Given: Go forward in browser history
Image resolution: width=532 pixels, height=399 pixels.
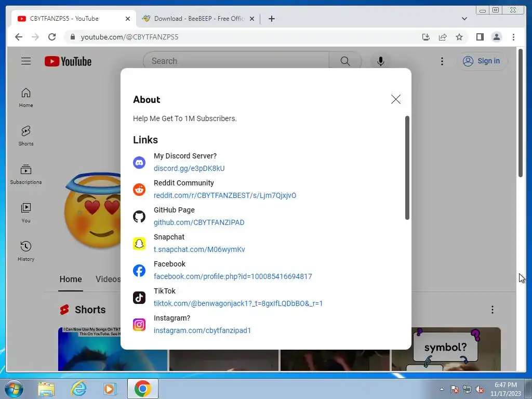Looking at the screenshot, I should 35,37.
